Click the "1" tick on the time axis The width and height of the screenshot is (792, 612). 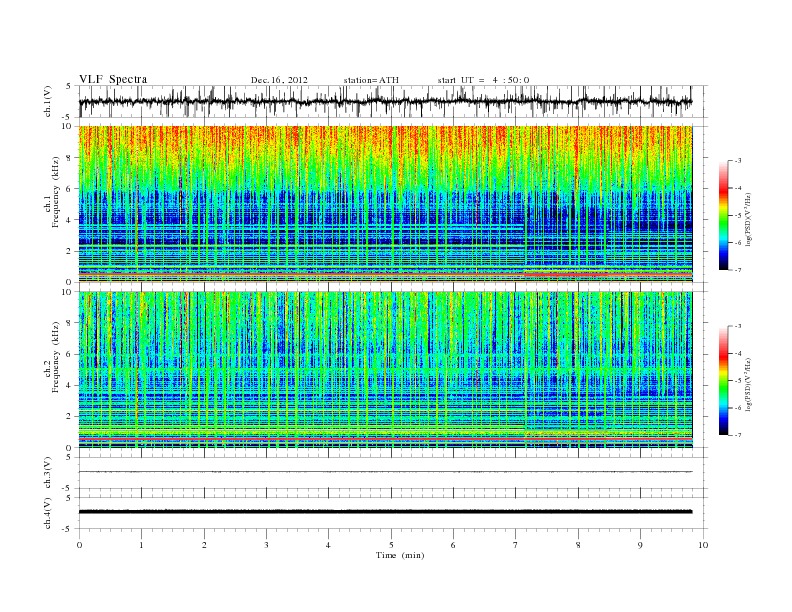pos(141,545)
